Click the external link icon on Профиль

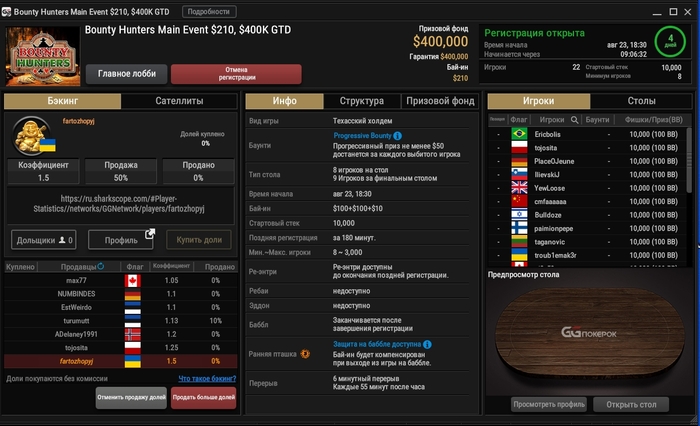[x=150, y=234]
